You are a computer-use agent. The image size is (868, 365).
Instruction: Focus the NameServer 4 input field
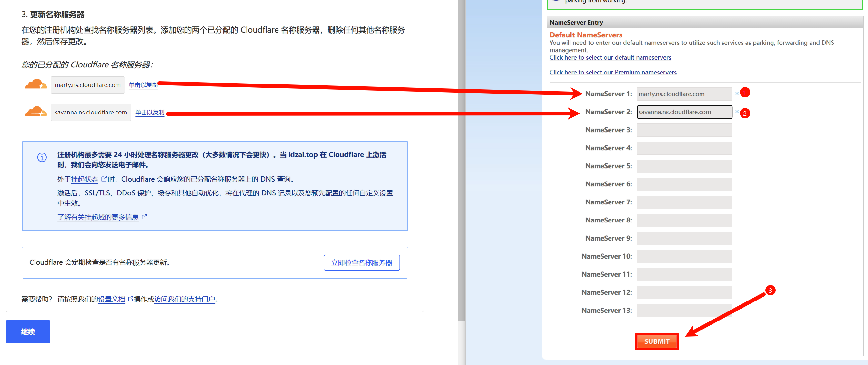click(684, 148)
